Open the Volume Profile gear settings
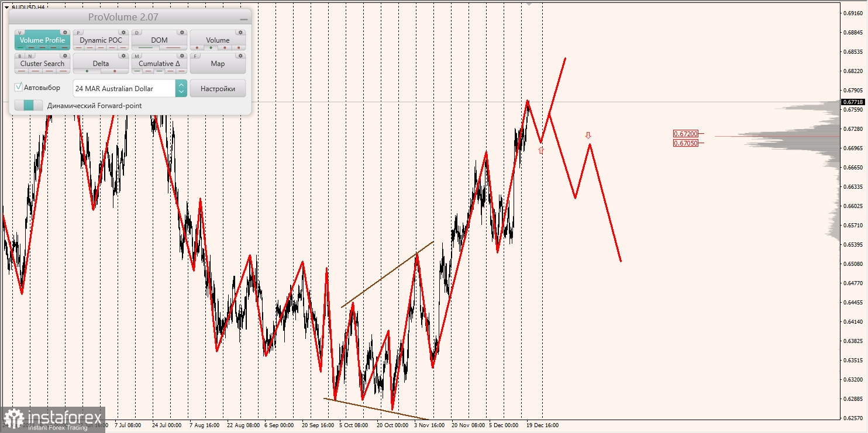 [65, 32]
